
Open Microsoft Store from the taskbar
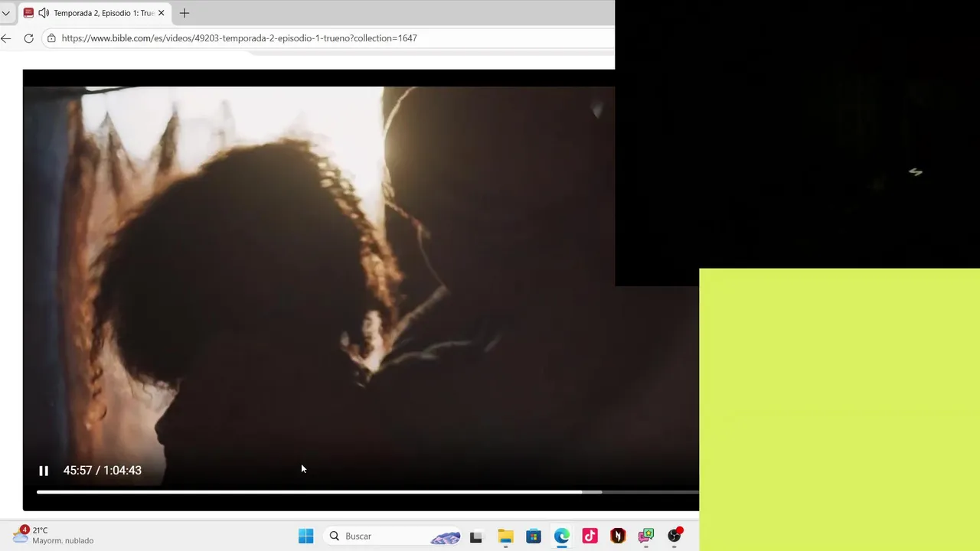pyautogui.click(x=534, y=536)
